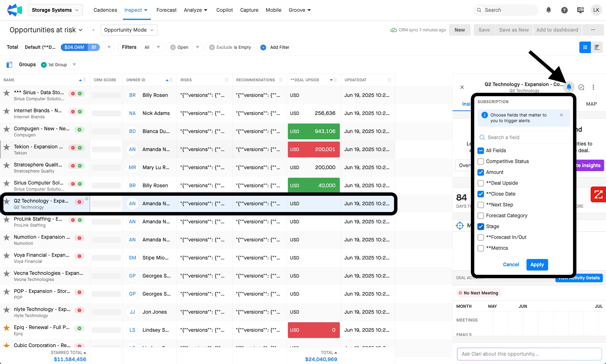Image resolution: width=606 pixels, height=364 pixels.
Task: Open the notifications bell in top bar
Action: [549, 10]
